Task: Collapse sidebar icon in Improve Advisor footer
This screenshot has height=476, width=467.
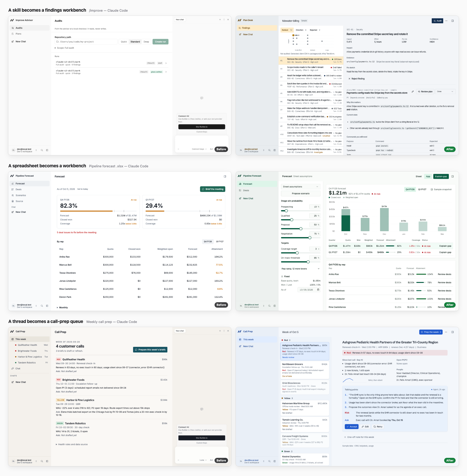Action: click(47, 150)
